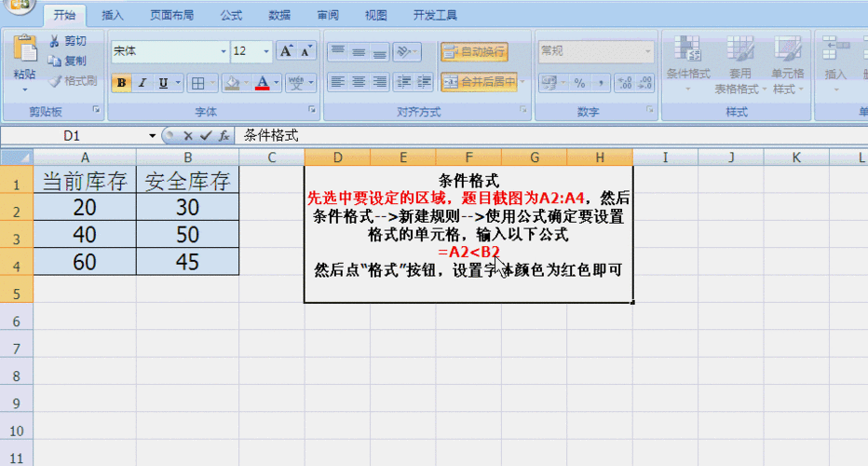Image resolution: width=868 pixels, height=466 pixels.
Task: Open merge options dropdown arrow
Action: pyautogui.click(x=522, y=82)
